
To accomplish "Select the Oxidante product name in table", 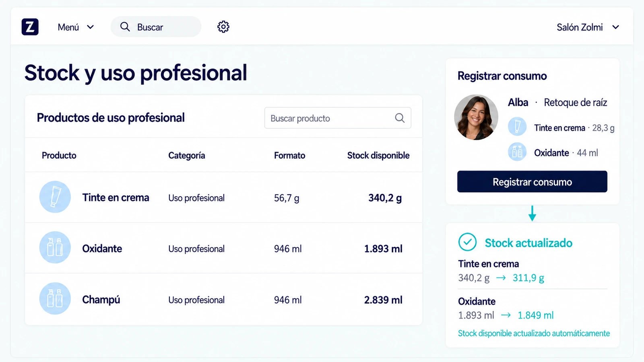I will pyautogui.click(x=102, y=249).
